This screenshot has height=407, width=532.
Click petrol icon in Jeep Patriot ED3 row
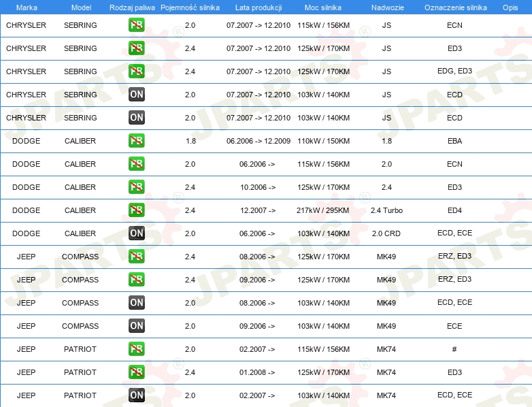click(x=136, y=372)
